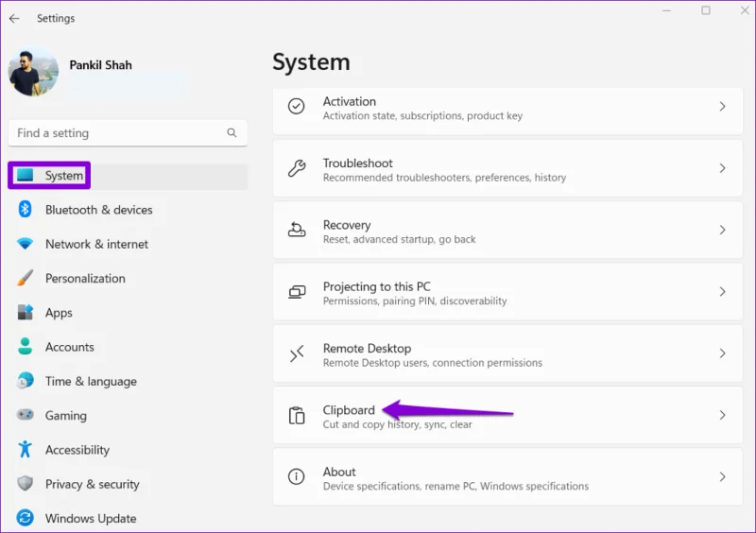Go to Gaming settings

tap(128, 415)
